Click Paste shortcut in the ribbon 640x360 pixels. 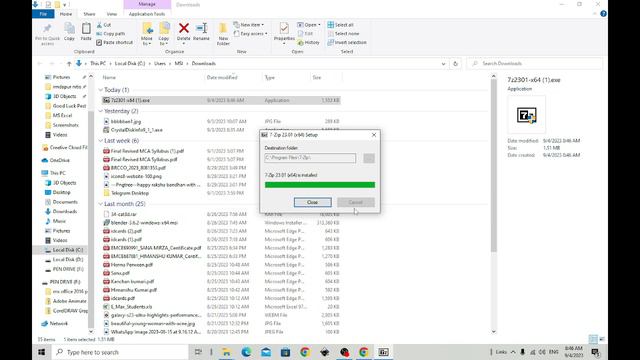point(115,42)
